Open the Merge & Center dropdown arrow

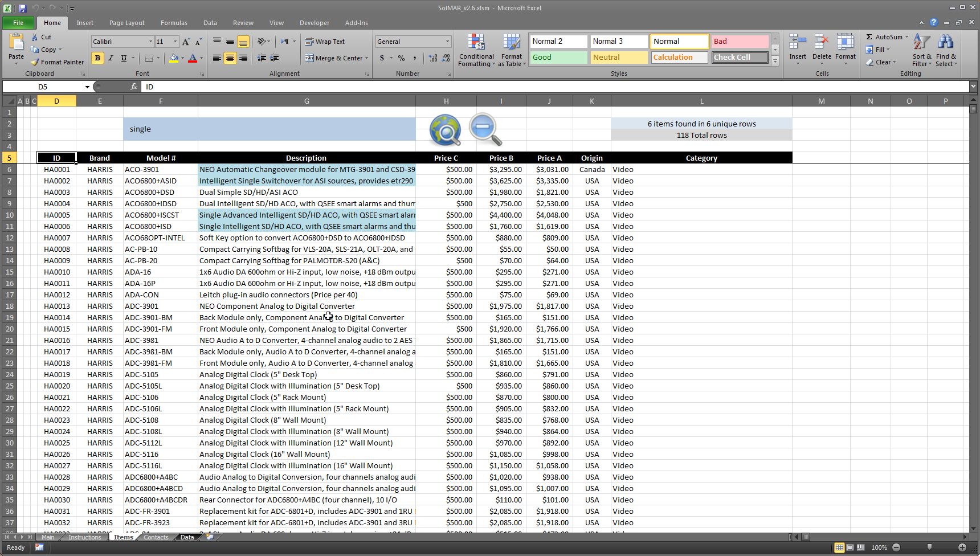pos(366,58)
